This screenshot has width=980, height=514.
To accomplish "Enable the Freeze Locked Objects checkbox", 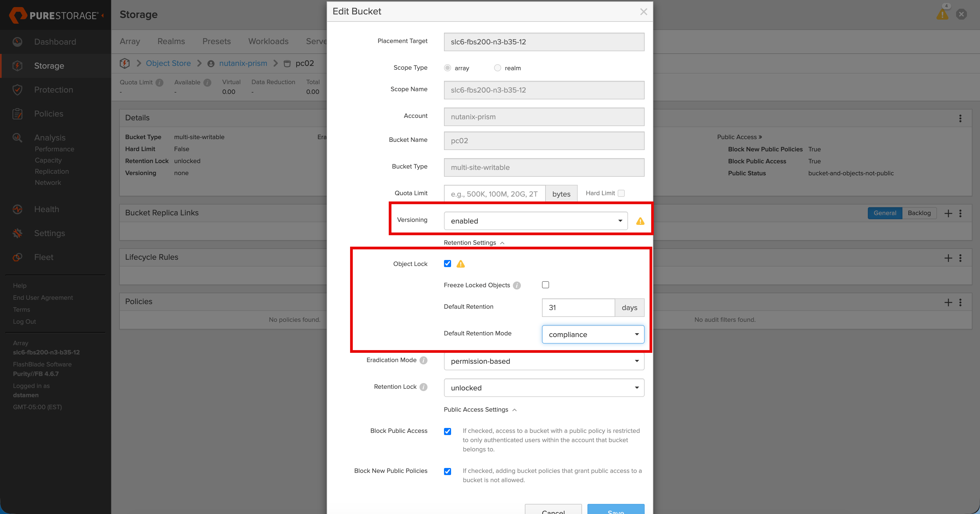I will tap(545, 285).
